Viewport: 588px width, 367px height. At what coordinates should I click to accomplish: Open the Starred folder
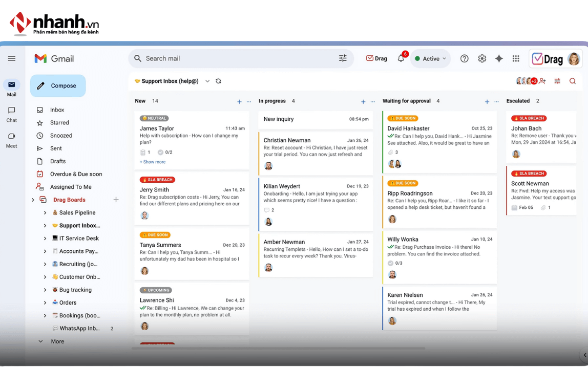click(59, 123)
